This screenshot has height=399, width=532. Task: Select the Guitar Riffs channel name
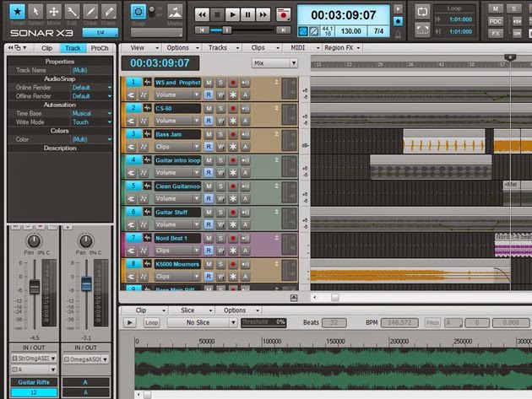point(34,382)
